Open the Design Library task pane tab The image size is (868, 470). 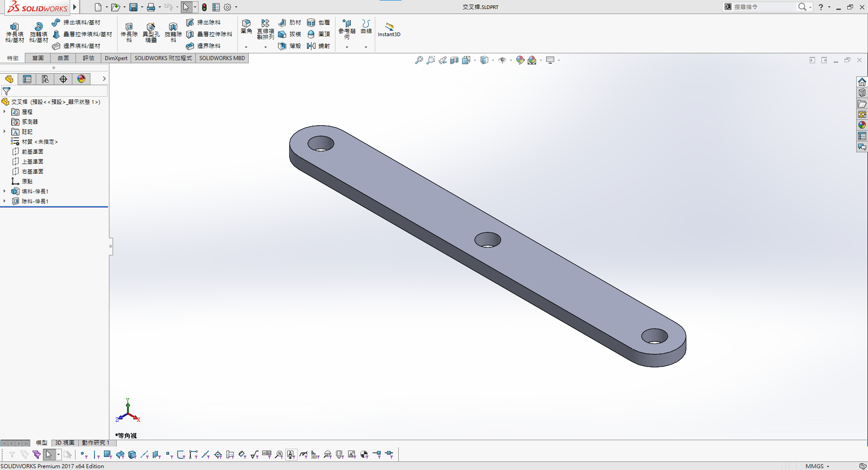point(862,93)
